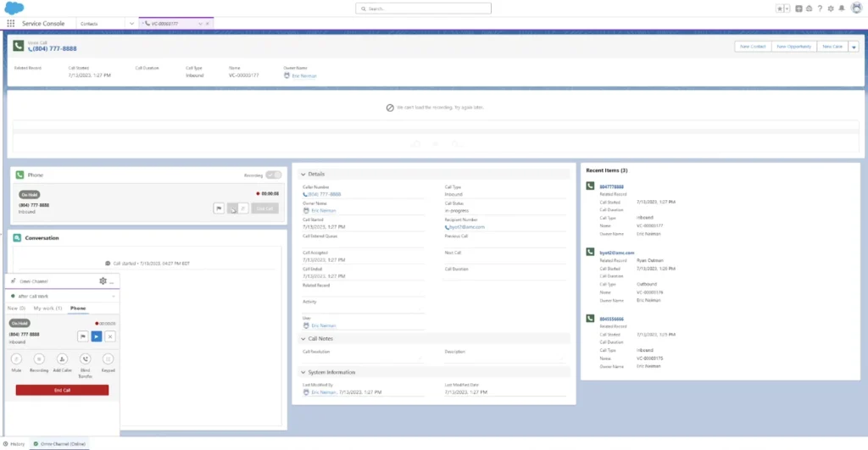Collapse the Call Notes section
The image size is (868, 450).
point(303,338)
